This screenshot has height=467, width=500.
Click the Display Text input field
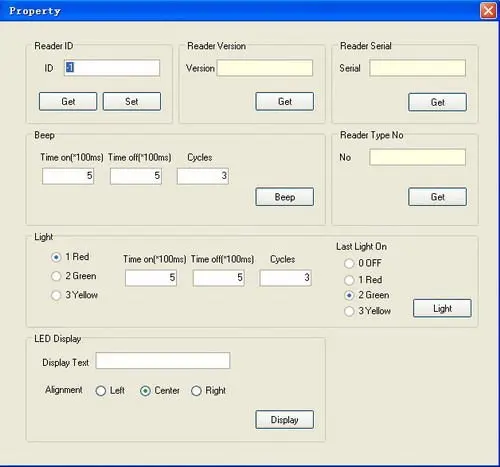pyautogui.click(x=163, y=361)
